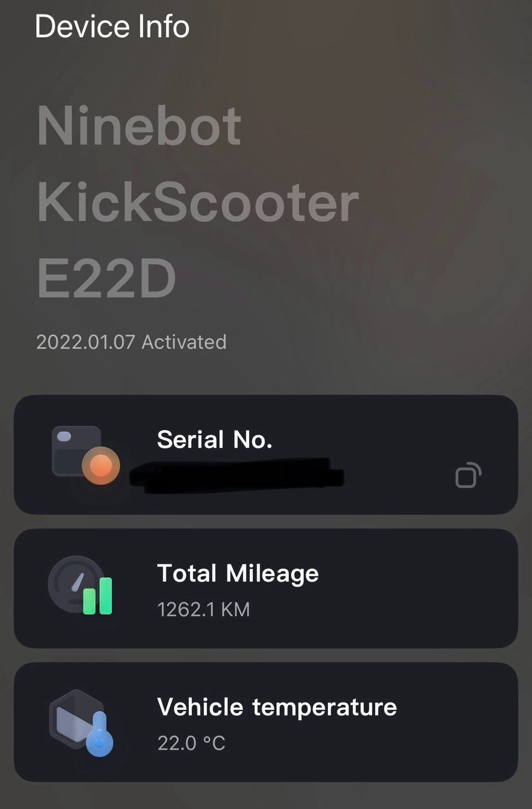Viewport: 532px width, 809px height.
Task: Tap the blacked-out serial number value
Action: coord(237,475)
